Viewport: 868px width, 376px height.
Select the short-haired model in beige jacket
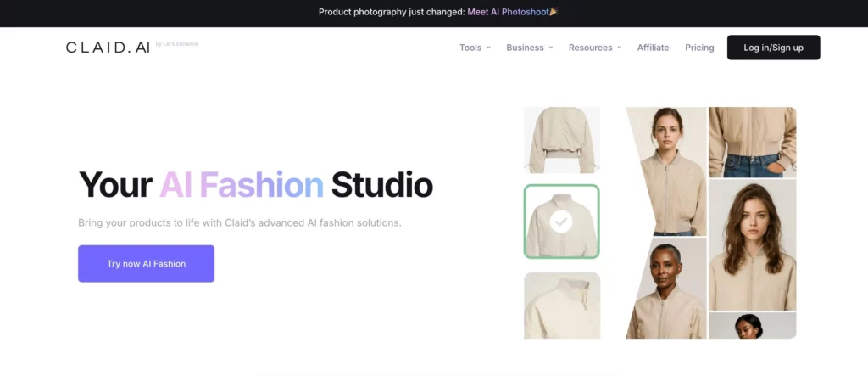point(667,289)
